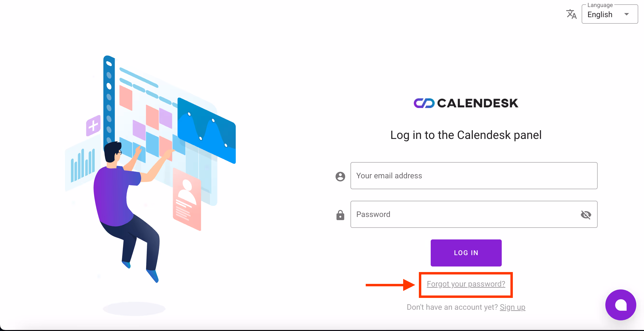Viewport: 644px width, 331px height.
Task: Open the Forgot your password? link
Action: pyautogui.click(x=466, y=284)
